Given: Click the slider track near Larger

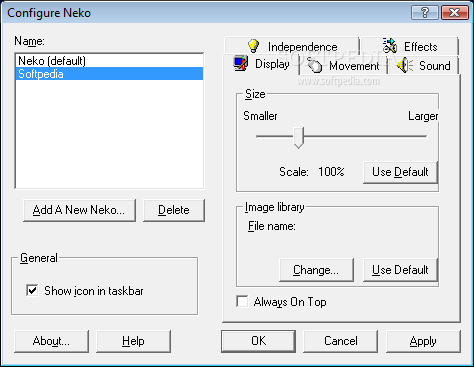Looking at the screenshot, I should point(413,136).
